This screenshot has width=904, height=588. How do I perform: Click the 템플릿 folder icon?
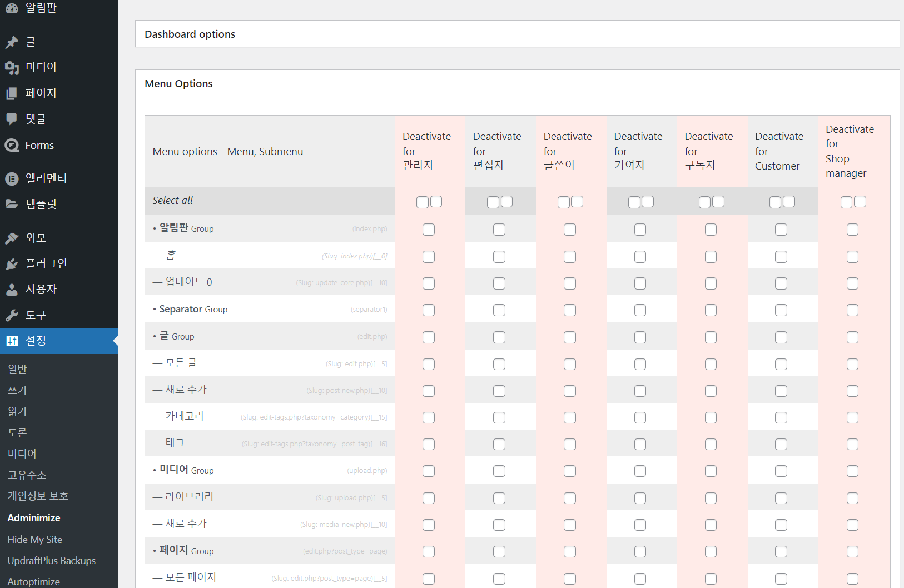pos(12,204)
